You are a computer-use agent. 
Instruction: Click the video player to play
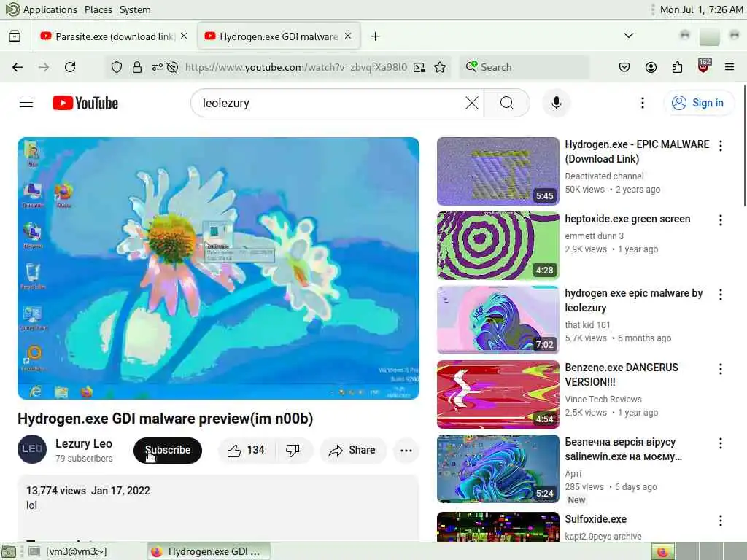point(218,268)
